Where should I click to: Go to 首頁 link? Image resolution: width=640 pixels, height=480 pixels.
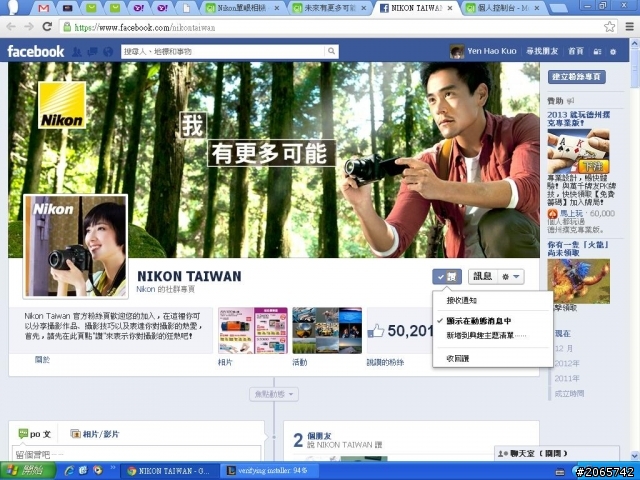576,51
